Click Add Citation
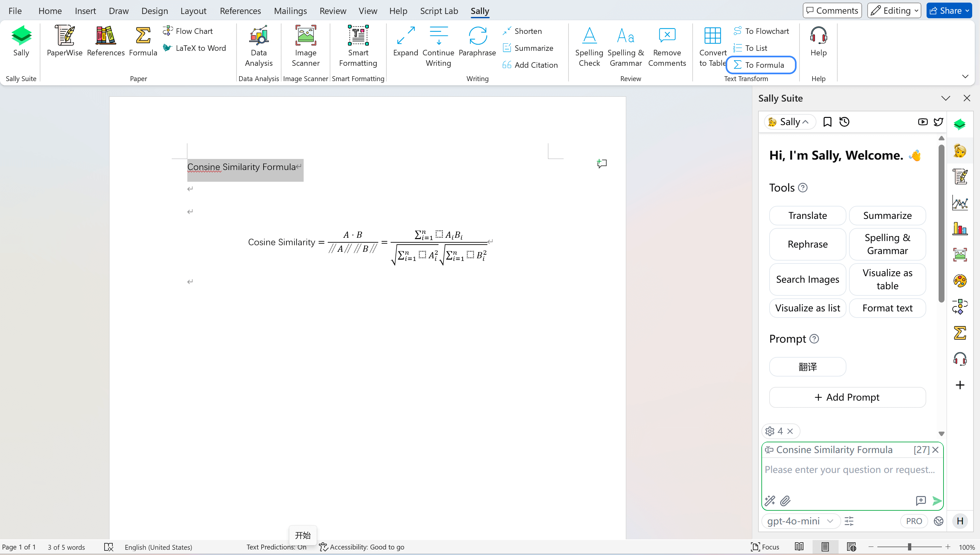Viewport: 980px width, 555px height. click(x=530, y=65)
